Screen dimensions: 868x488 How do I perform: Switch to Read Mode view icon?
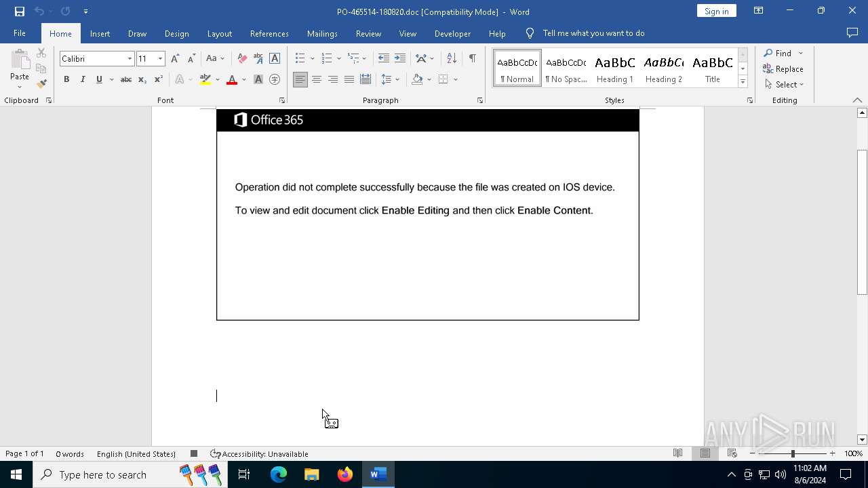coord(677,453)
